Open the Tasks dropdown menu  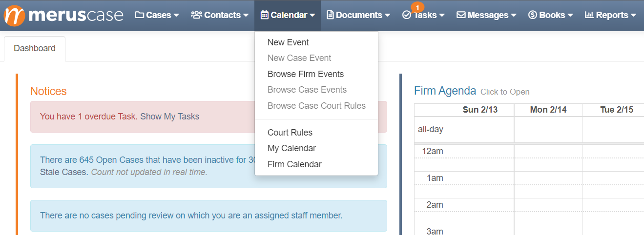(x=423, y=15)
